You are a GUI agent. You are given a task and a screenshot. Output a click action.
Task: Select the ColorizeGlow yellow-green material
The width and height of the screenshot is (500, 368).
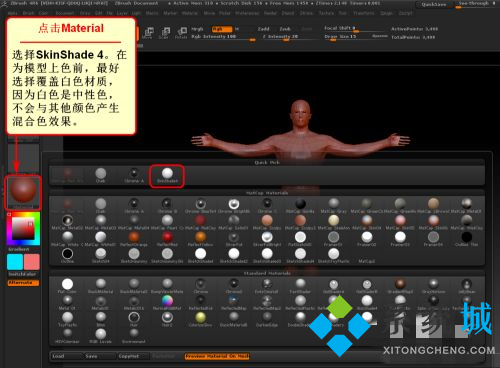(x=200, y=319)
